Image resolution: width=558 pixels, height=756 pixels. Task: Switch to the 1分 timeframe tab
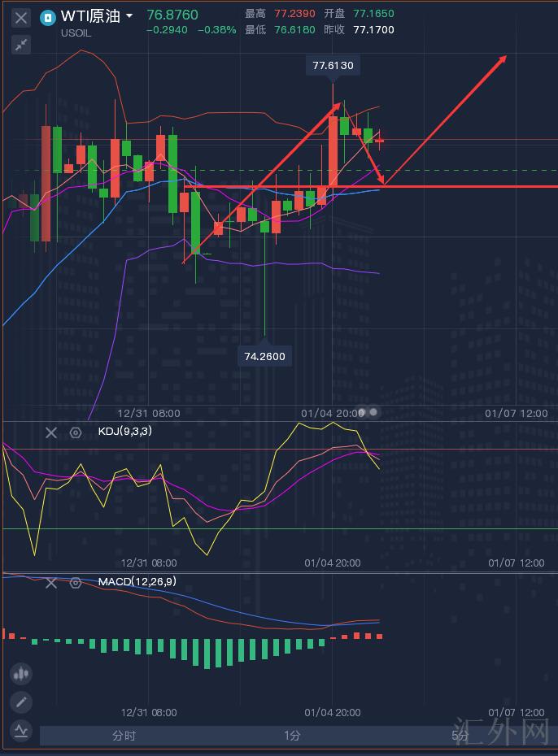[x=292, y=736]
